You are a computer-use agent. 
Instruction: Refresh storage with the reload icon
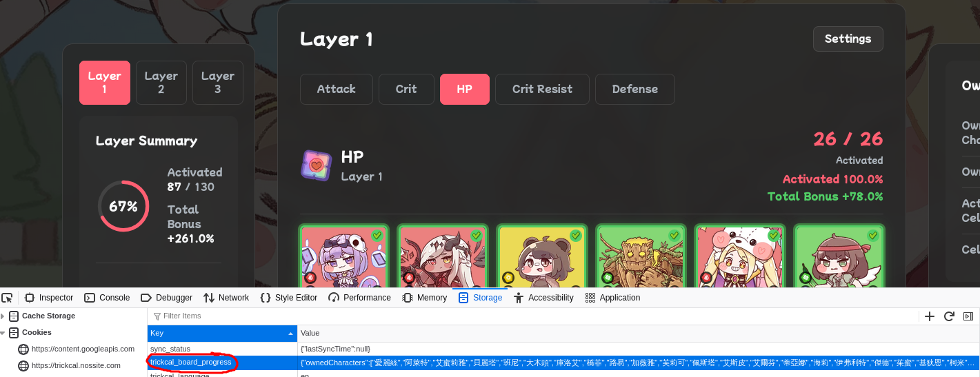949,316
